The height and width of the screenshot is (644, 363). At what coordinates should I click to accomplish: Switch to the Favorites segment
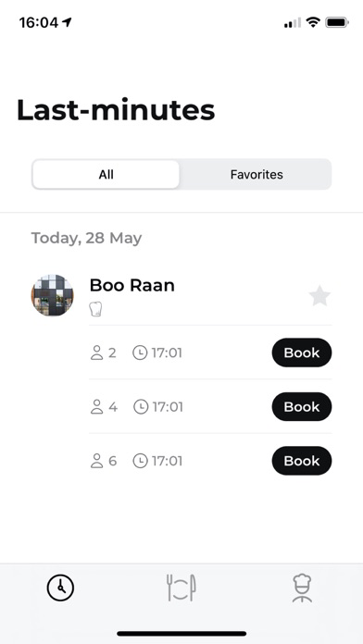[x=257, y=175]
